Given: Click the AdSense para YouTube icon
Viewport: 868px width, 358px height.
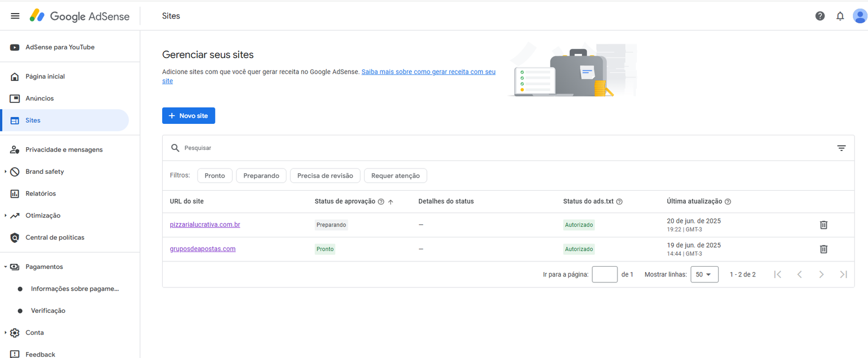Looking at the screenshot, I should tap(15, 47).
